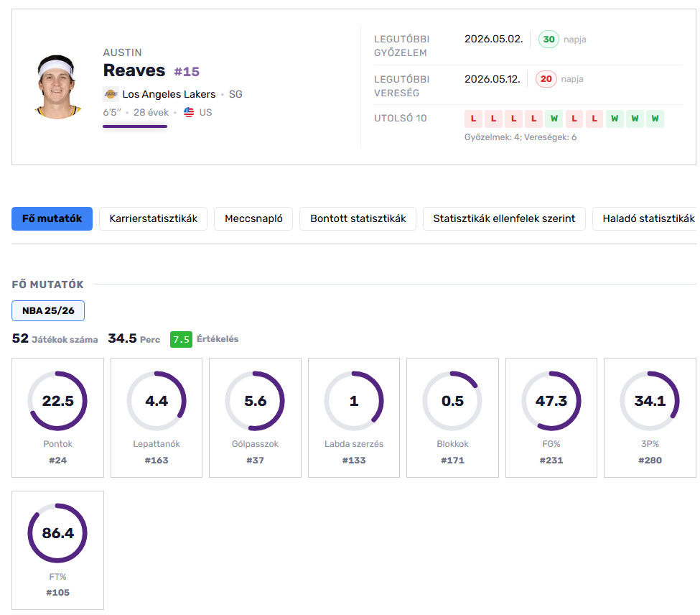700x615 pixels.
Task: Select the Fő mutatók tab
Action: click(52, 219)
